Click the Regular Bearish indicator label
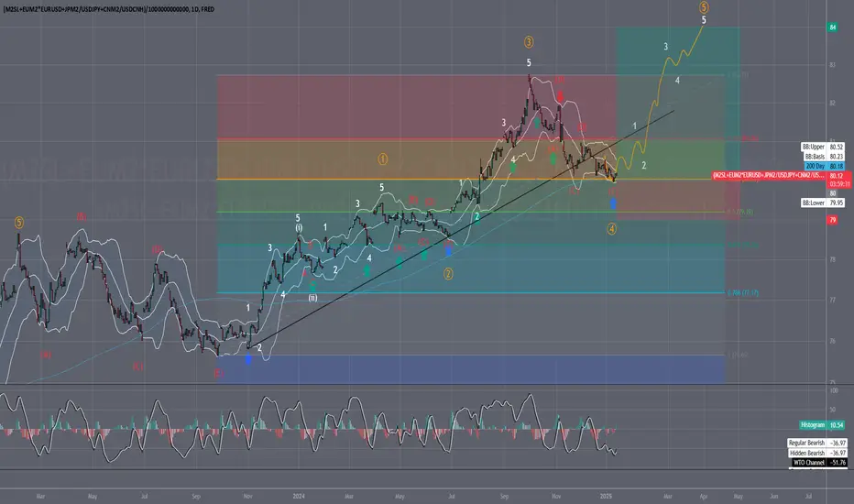Image resolution: width=854 pixels, height=504 pixels. click(817, 443)
